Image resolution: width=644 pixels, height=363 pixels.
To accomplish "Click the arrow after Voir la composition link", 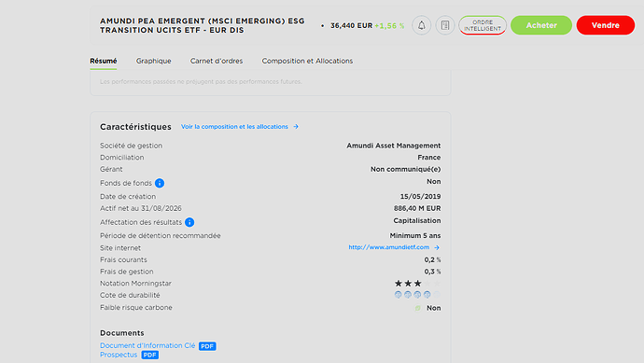I will (296, 127).
